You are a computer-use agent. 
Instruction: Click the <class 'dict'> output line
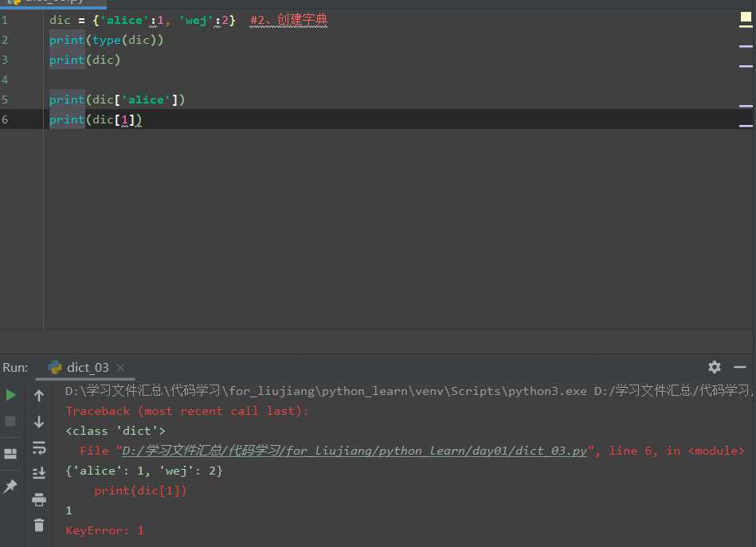(x=116, y=431)
